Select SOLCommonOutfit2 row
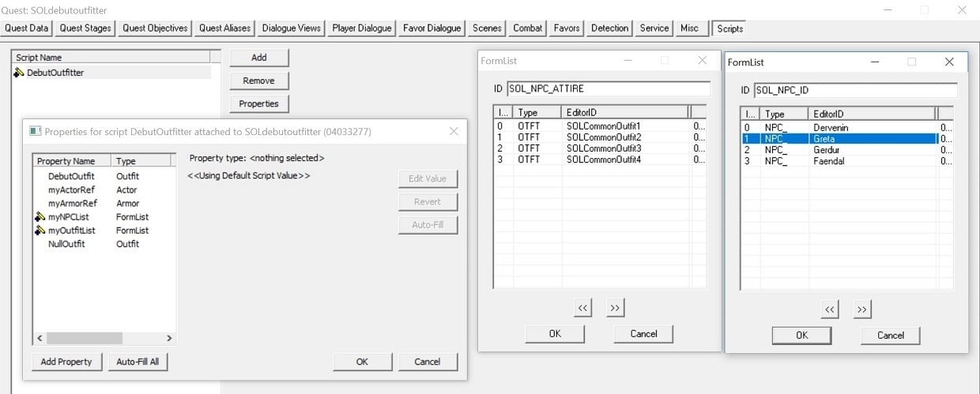The image size is (980, 394). click(599, 137)
